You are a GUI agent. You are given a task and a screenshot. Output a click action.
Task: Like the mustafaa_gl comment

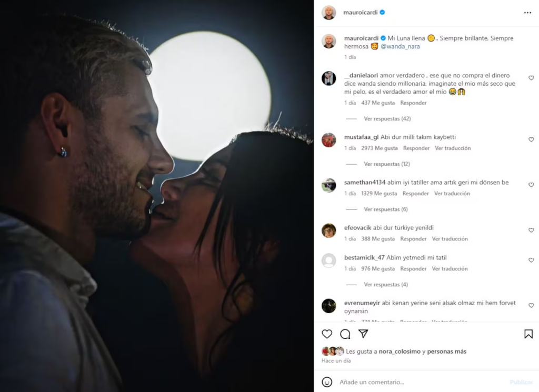pyautogui.click(x=531, y=139)
